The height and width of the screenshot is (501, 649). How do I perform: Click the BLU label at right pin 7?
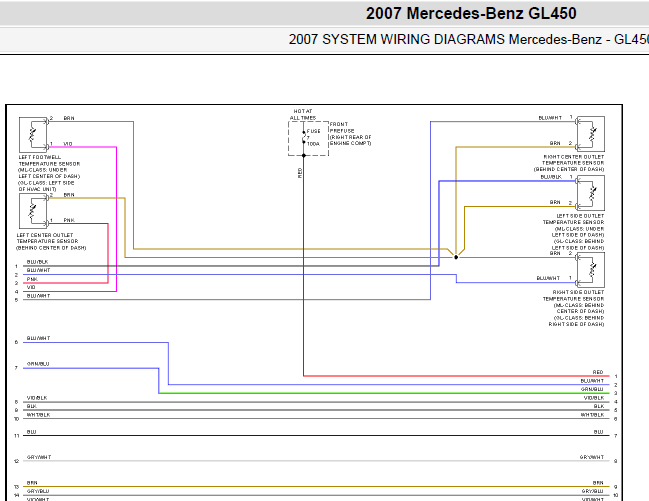[x=599, y=432]
